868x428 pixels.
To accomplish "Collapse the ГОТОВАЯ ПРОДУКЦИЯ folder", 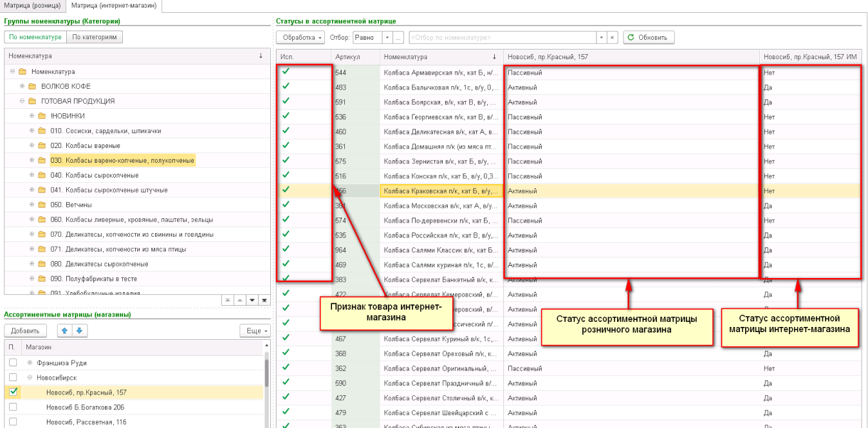I will click(23, 101).
